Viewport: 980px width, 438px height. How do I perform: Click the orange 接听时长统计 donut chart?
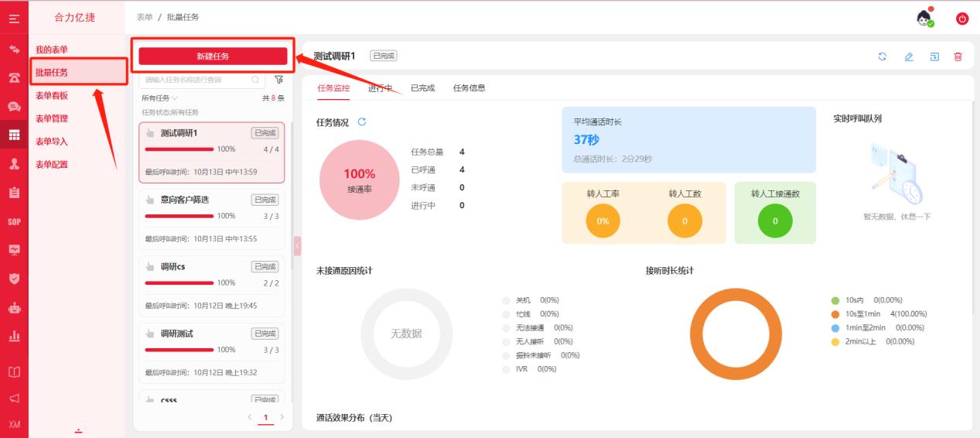click(736, 334)
